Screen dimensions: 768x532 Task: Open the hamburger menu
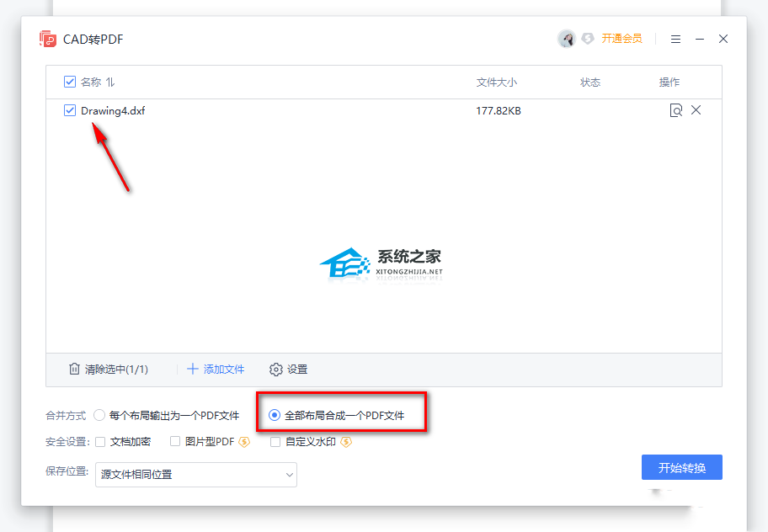675,40
